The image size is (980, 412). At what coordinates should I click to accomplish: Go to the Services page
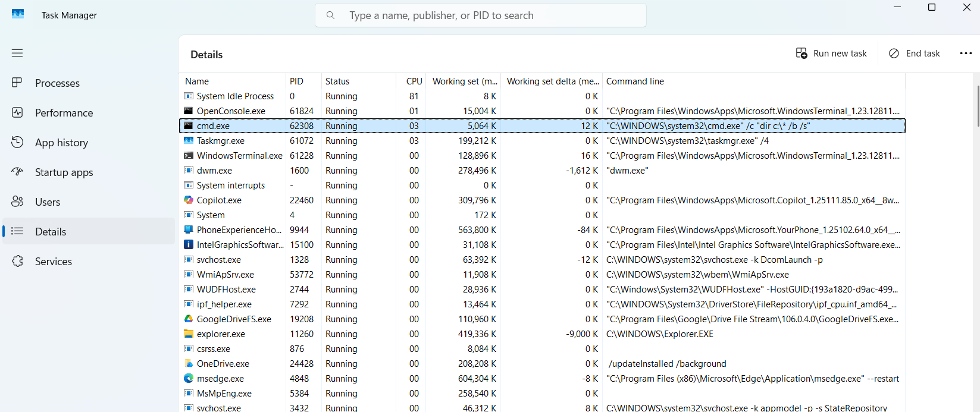pos(89,261)
